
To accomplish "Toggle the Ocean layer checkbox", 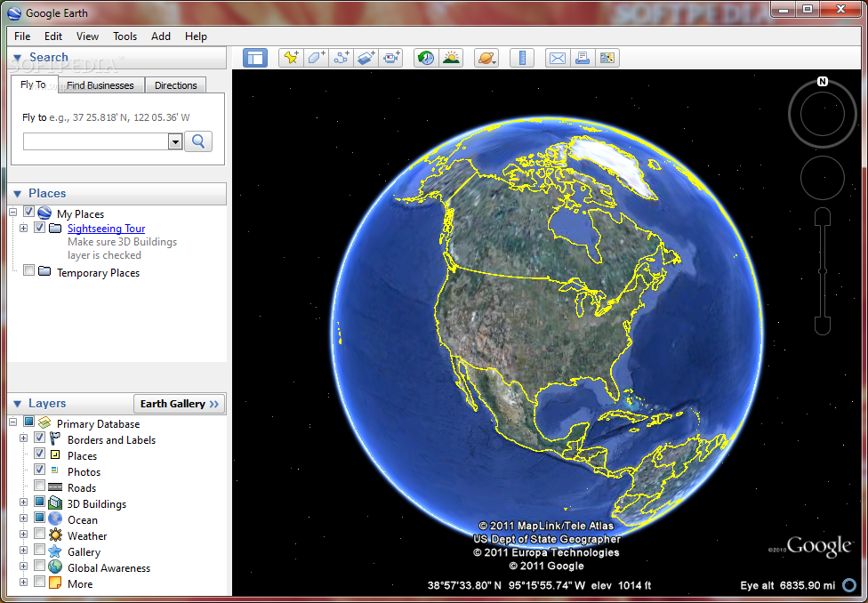I will (39, 518).
